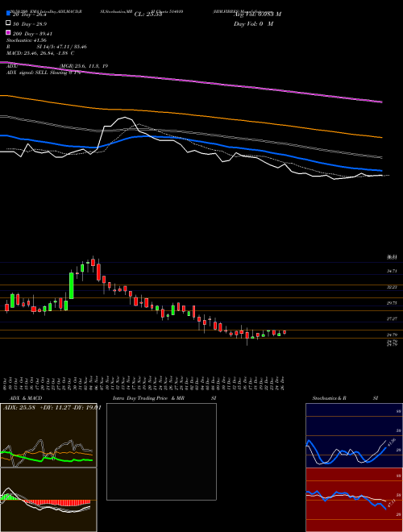The height and width of the screenshot is (532, 403).
Task: Click the last red candlestick on the right
Action: coord(285,332)
